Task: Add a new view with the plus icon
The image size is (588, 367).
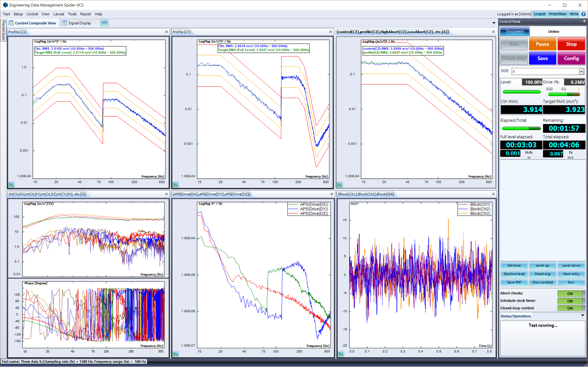Action: coord(104,23)
